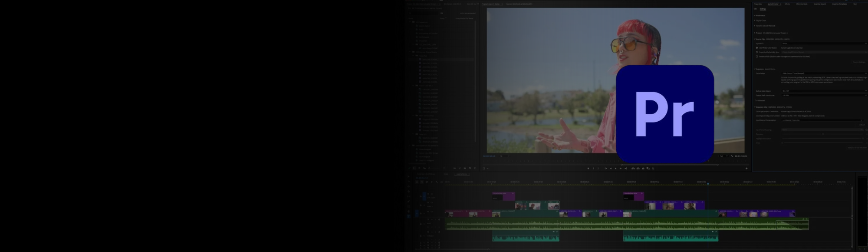Click the Step Back one frame button
Screen dimensions: 868x252
click(611, 168)
